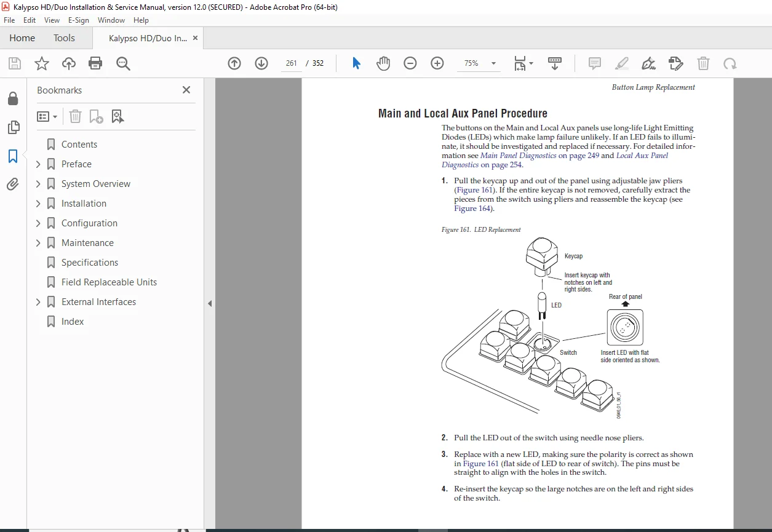Click the Figure 164 link
772x532 pixels.
[472, 208]
